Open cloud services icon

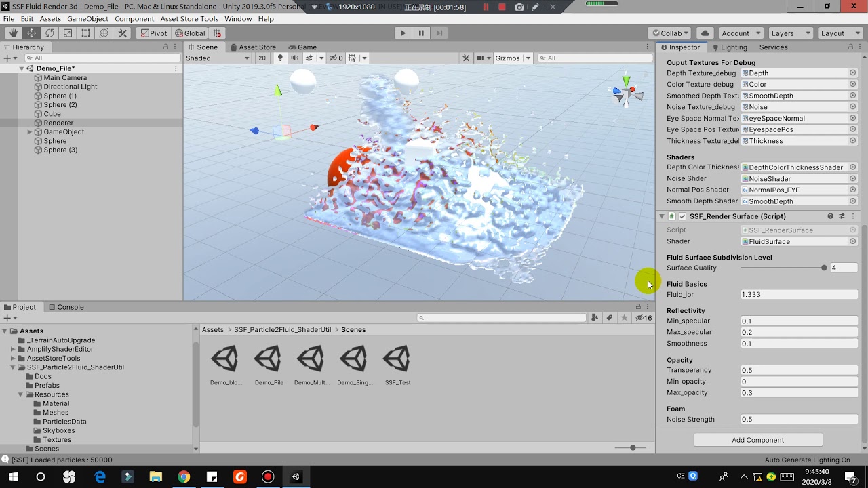click(x=705, y=33)
